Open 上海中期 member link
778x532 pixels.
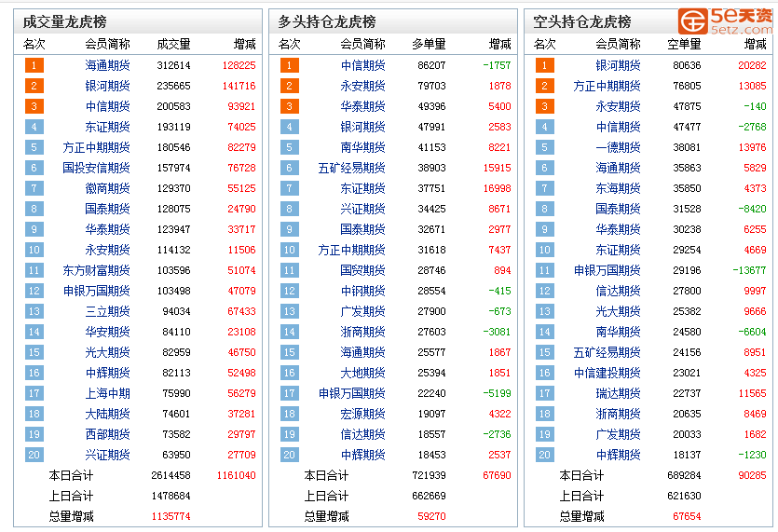pyautogui.click(x=107, y=393)
